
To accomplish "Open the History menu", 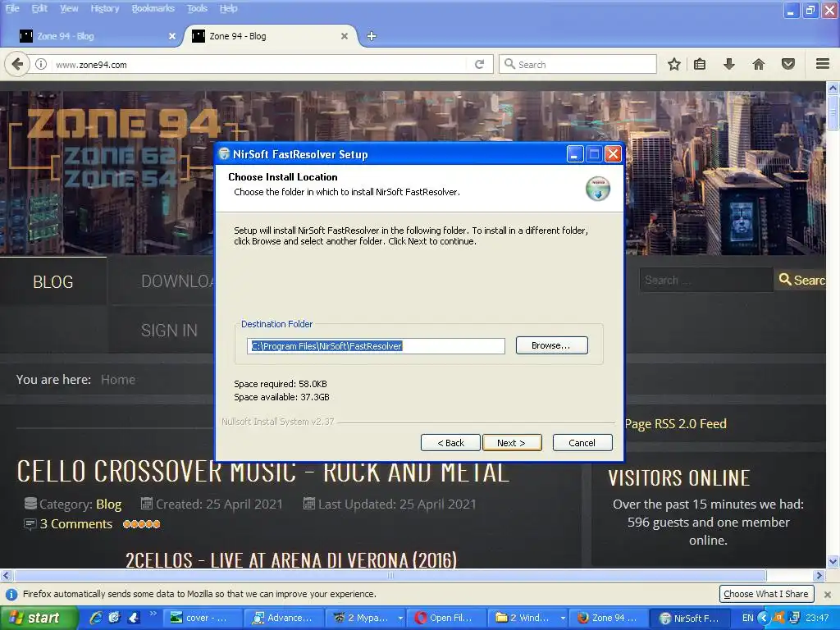I will click(x=104, y=8).
